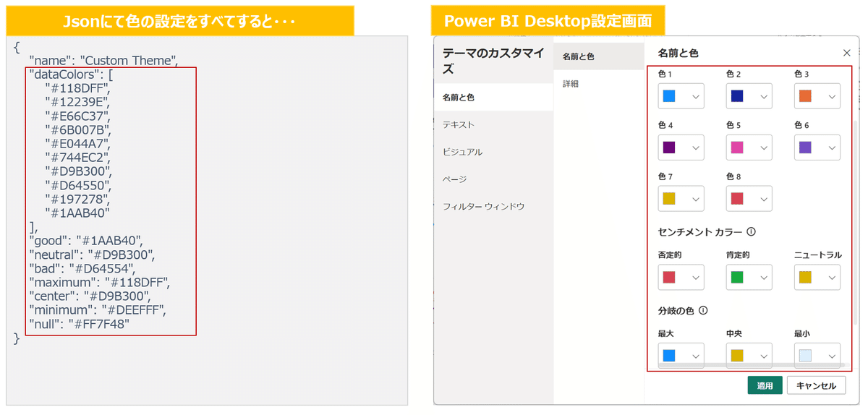Click the 肯定的 green swatch

click(x=737, y=278)
